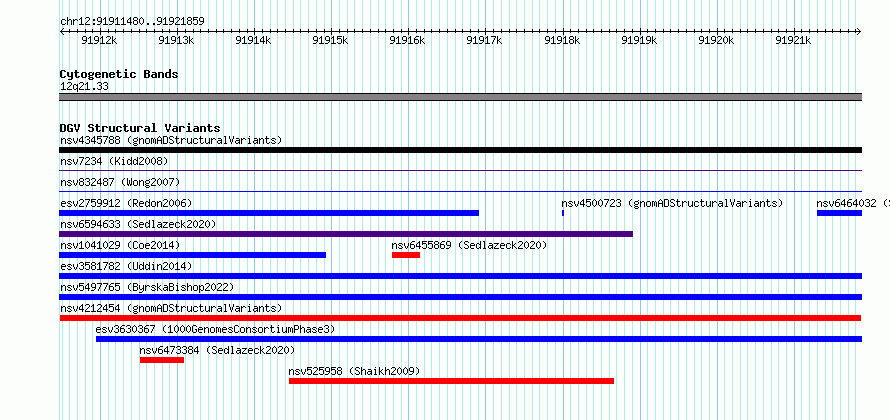Click the nsv7234 thin purple line
Image resolution: width=890 pixels, height=420 pixels.
click(x=460, y=171)
